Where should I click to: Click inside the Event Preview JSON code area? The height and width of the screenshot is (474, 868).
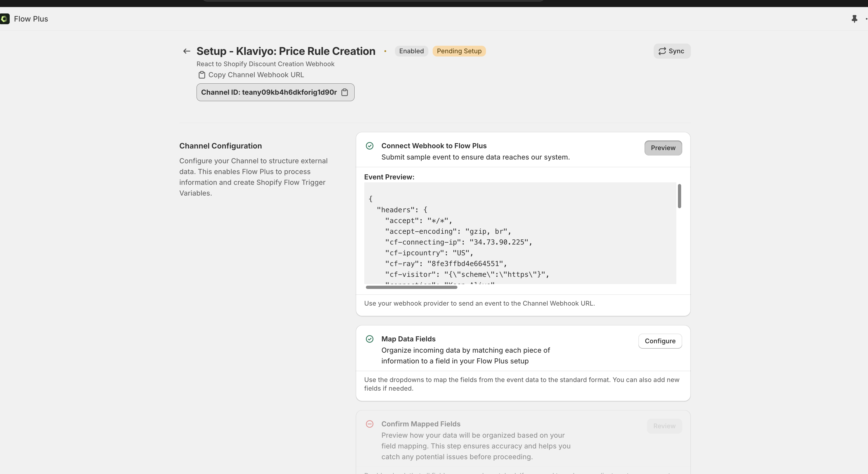click(519, 236)
